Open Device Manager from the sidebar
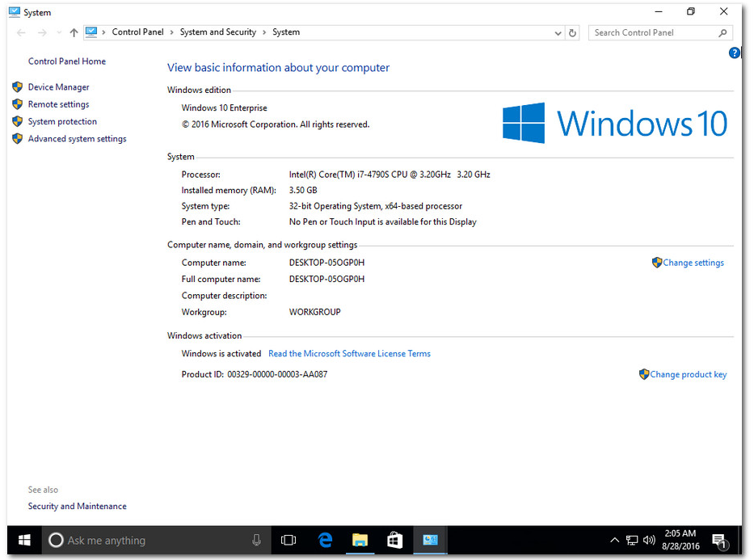 click(59, 87)
